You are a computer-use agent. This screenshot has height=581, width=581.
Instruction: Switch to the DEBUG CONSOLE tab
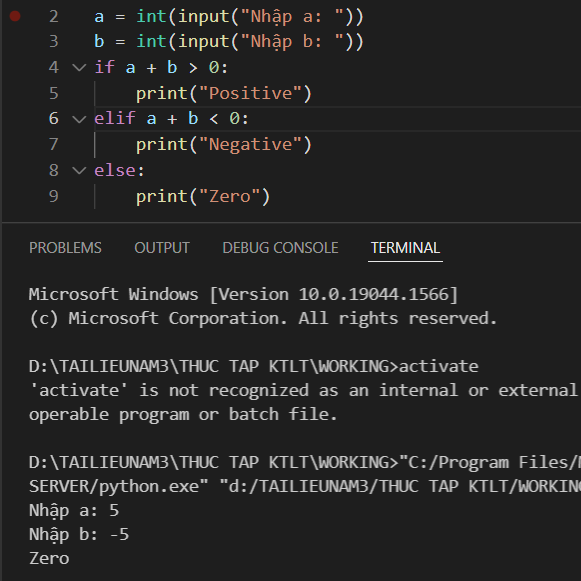pos(280,248)
